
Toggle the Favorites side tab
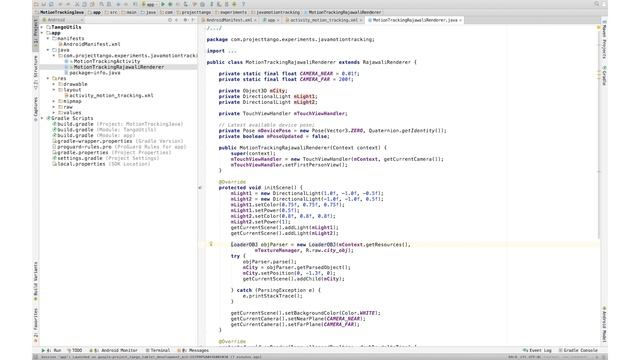point(36,325)
